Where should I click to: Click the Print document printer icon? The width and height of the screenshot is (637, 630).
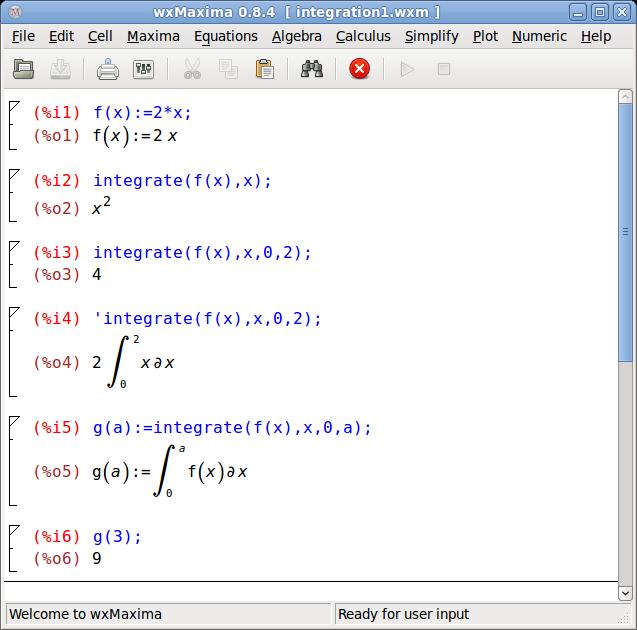tap(108, 69)
